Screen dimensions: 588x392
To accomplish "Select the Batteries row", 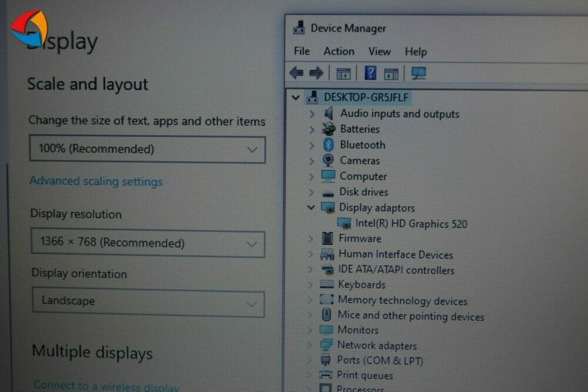I will point(360,129).
